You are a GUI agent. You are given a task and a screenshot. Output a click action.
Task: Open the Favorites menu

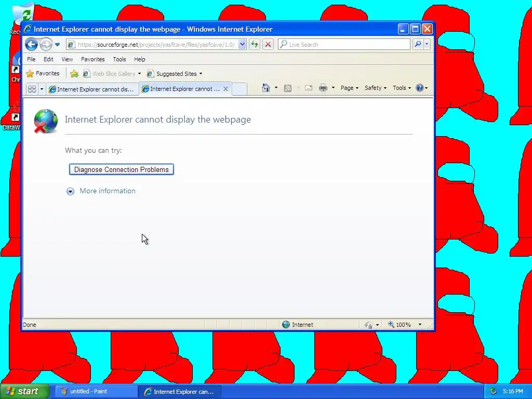click(93, 59)
